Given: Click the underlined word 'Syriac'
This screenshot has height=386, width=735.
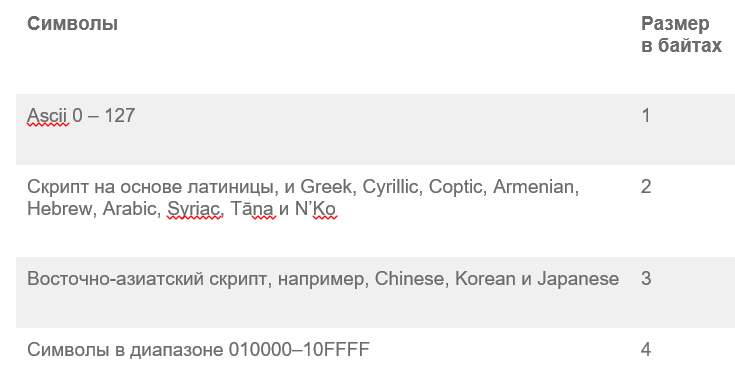Looking at the screenshot, I should [194, 209].
